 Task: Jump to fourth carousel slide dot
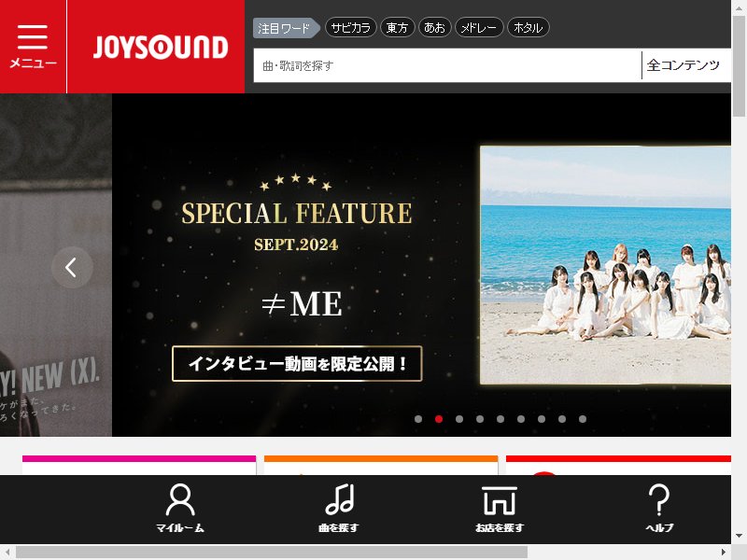[480, 419]
